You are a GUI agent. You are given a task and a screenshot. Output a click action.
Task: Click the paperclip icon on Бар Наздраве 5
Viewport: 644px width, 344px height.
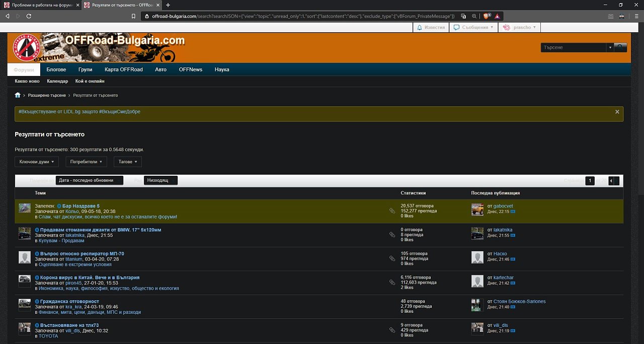coord(392,211)
